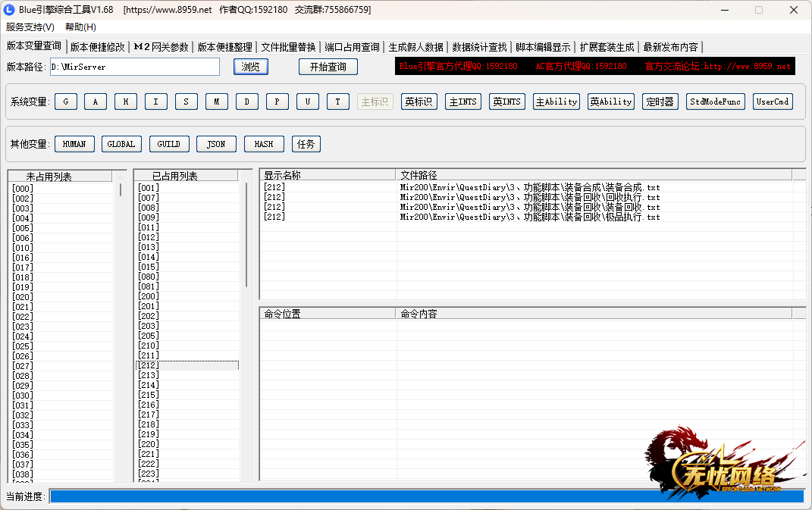Click in the 版本路径 path input field
812x510 pixels.
click(134, 67)
